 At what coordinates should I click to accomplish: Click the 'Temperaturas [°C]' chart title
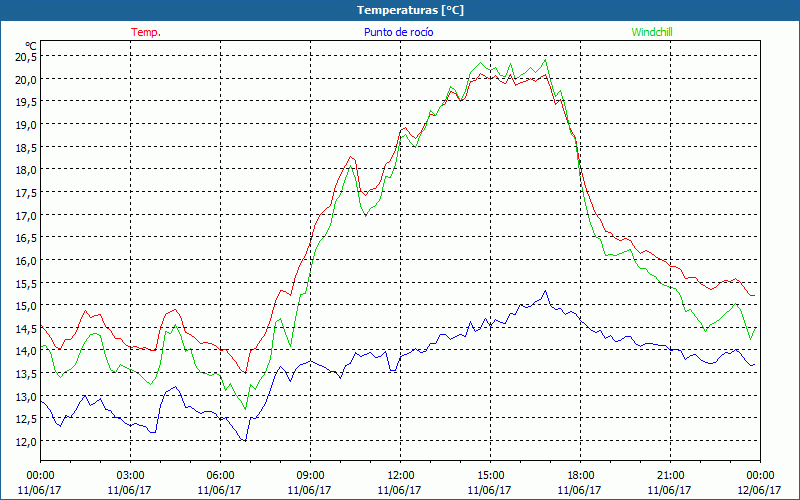[410, 10]
